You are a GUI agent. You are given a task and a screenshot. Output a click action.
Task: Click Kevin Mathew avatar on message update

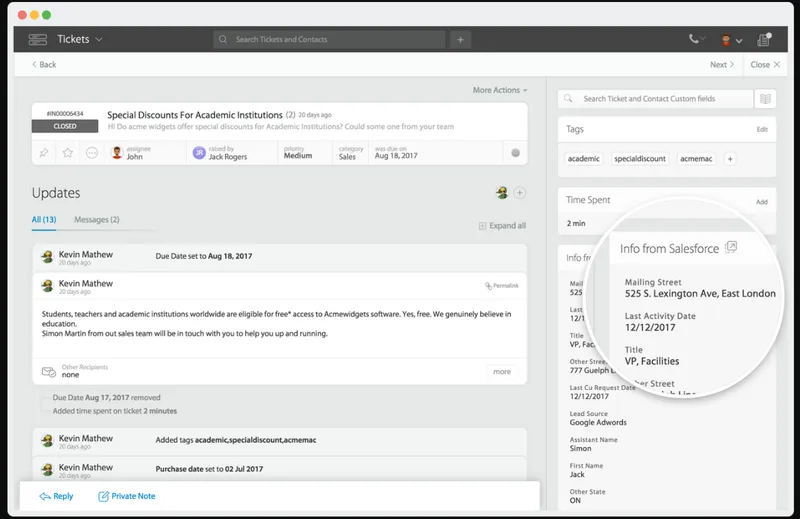[x=47, y=286]
